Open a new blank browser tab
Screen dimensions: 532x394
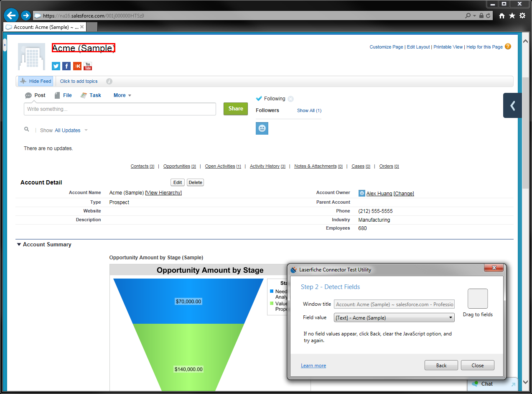pyautogui.click(x=92, y=27)
